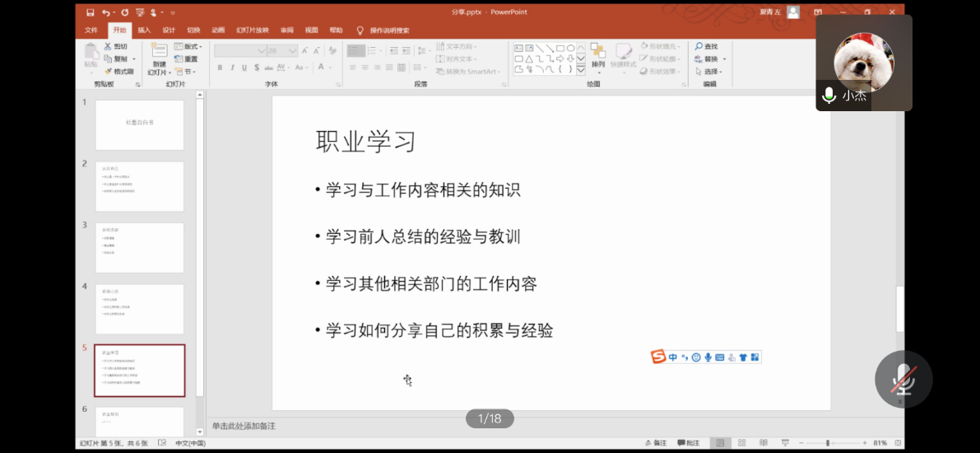
Task: Toggle Bold text formatting
Action: 221,68
